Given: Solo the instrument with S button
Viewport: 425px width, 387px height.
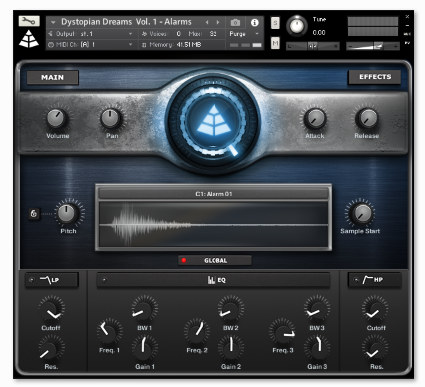Looking at the screenshot, I should pyautogui.click(x=275, y=23).
